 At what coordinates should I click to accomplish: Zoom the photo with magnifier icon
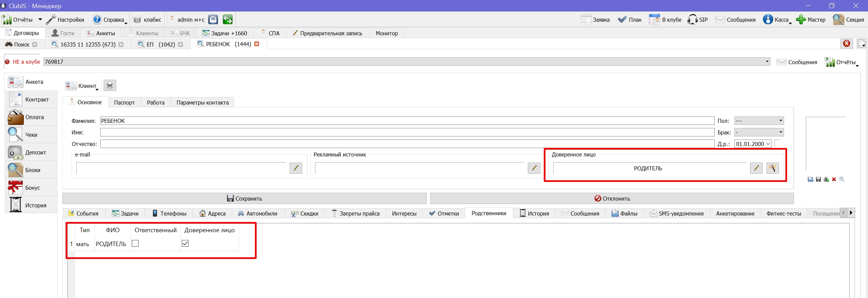coord(842,179)
